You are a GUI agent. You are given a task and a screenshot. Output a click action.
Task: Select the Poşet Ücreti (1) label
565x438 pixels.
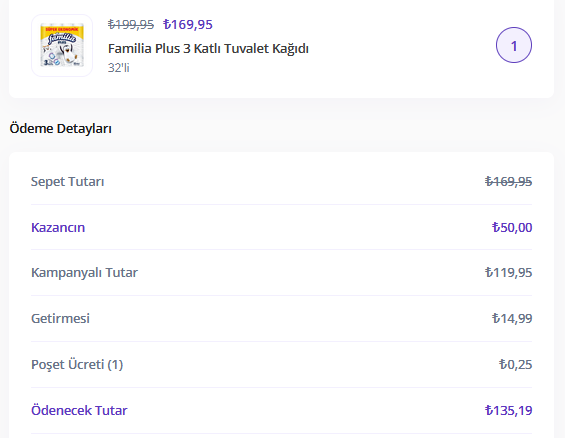[77, 365]
